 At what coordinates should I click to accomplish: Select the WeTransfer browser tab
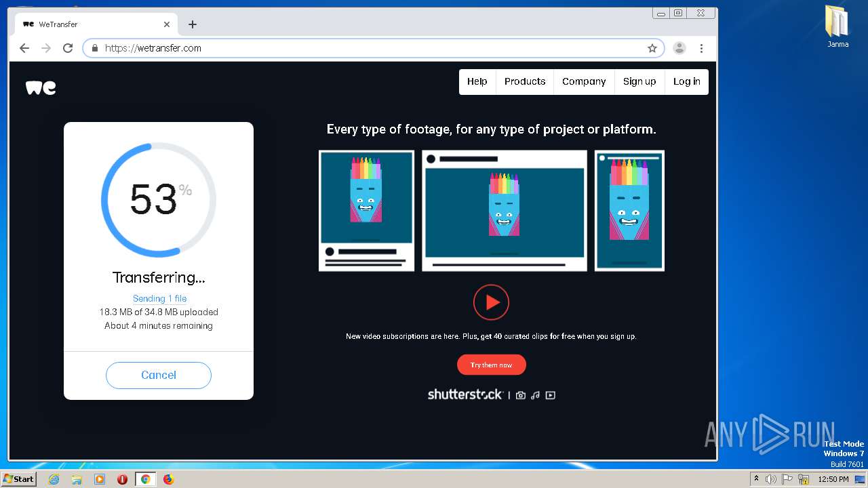[x=96, y=24]
